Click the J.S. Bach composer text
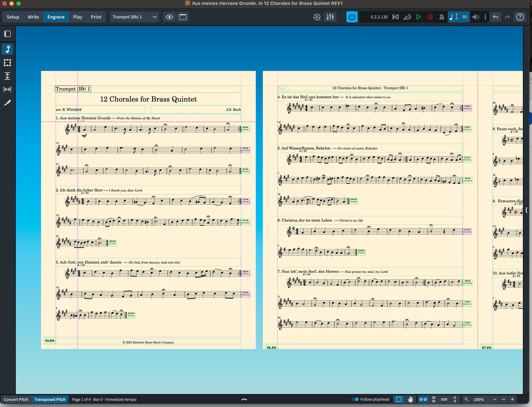 (233, 110)
